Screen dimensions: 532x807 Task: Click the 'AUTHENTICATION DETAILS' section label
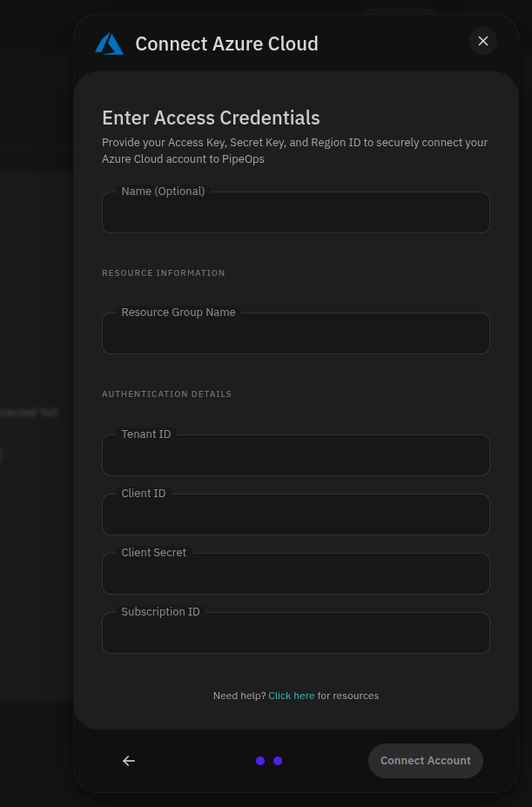167,394
